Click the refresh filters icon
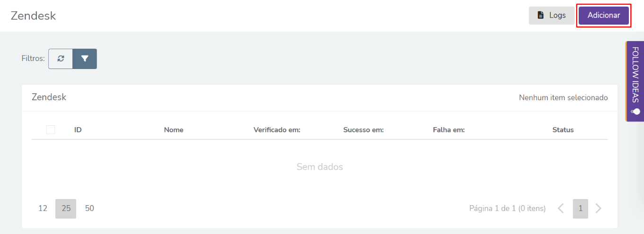This screenshot has width=644, height=234. tap(61, 59)
